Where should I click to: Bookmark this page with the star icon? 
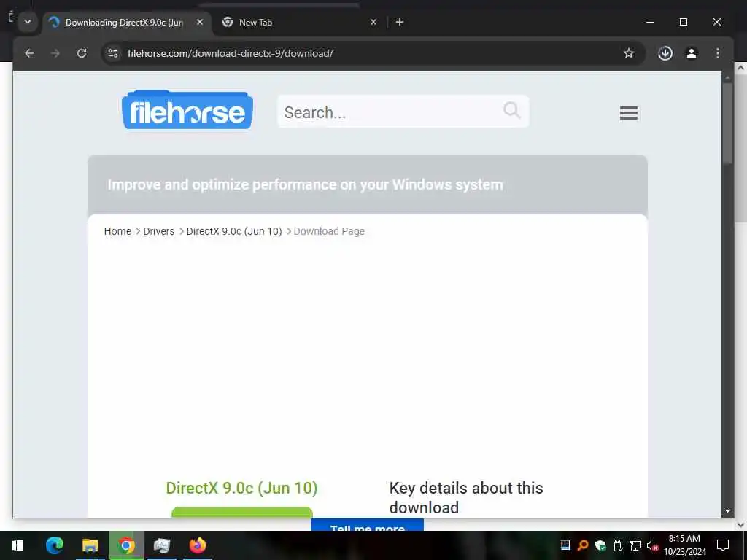coord(629,53)
